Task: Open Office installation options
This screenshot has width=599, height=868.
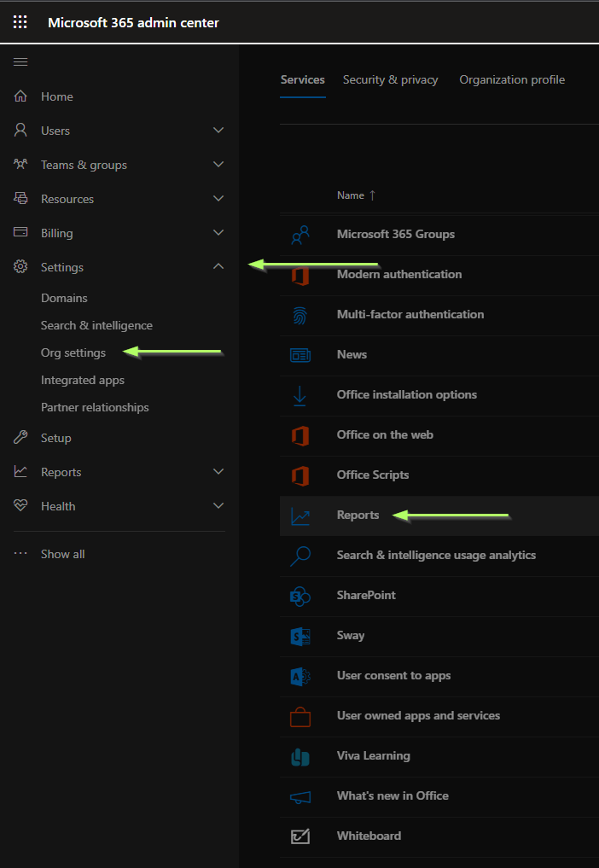Action: (407, 394)
